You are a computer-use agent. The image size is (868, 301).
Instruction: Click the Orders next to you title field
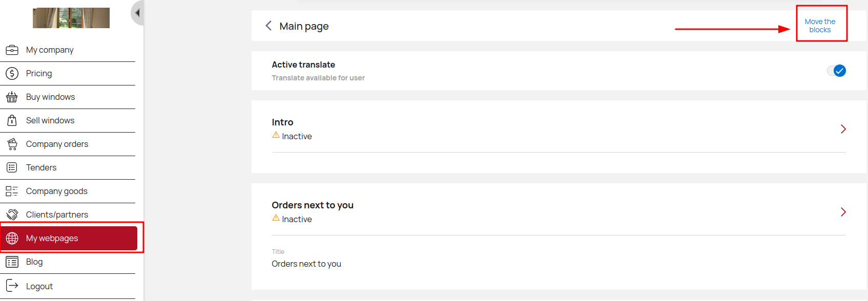[306, 264]
